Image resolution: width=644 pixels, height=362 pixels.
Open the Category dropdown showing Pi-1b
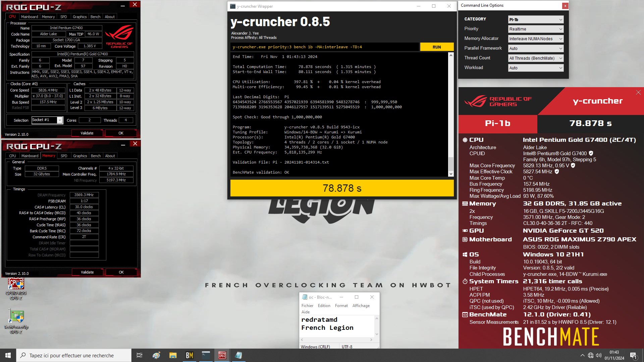[536, 19]
